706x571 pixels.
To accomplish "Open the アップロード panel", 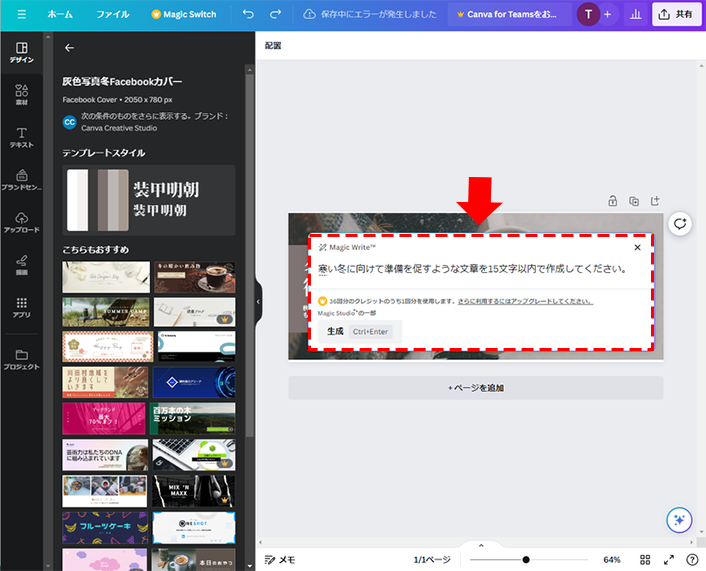I will pos(22,222).
